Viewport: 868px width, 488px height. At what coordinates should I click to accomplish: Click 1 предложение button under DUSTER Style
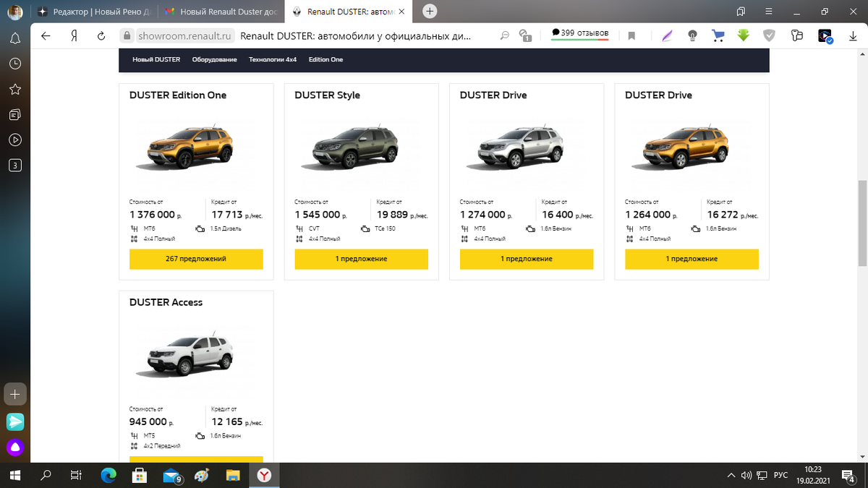click(x=361, y=259)
